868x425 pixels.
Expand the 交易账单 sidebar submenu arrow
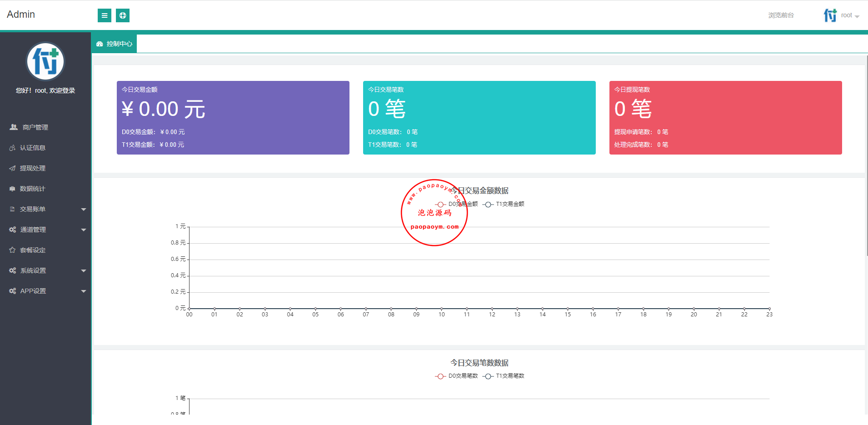pos(84,210)
